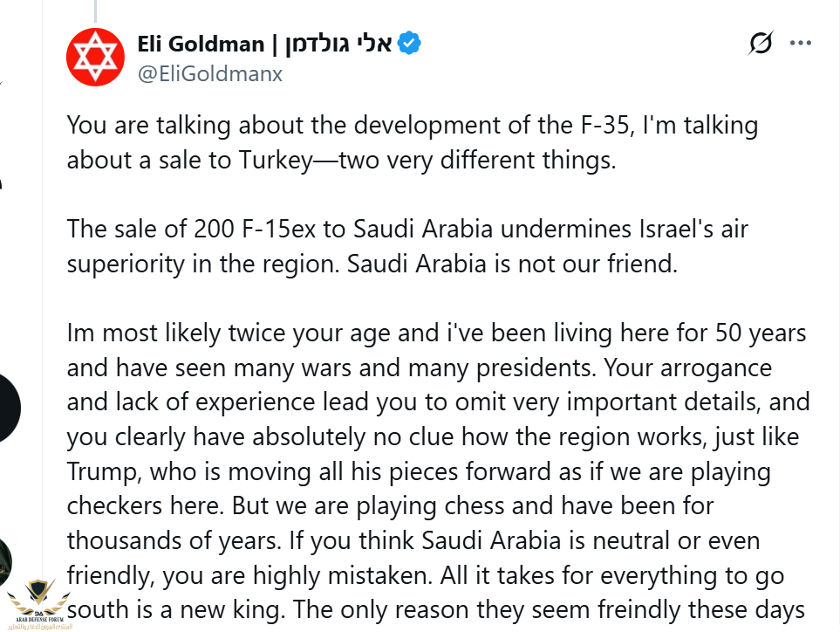Open the Eli Goldman display name link

(x=201, y=43)
